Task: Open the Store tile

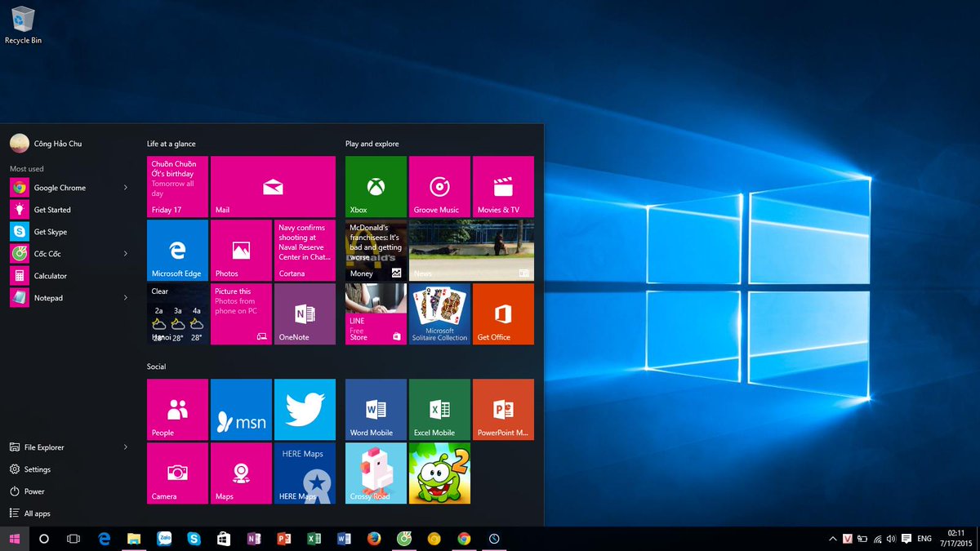Action: point(376,313)
